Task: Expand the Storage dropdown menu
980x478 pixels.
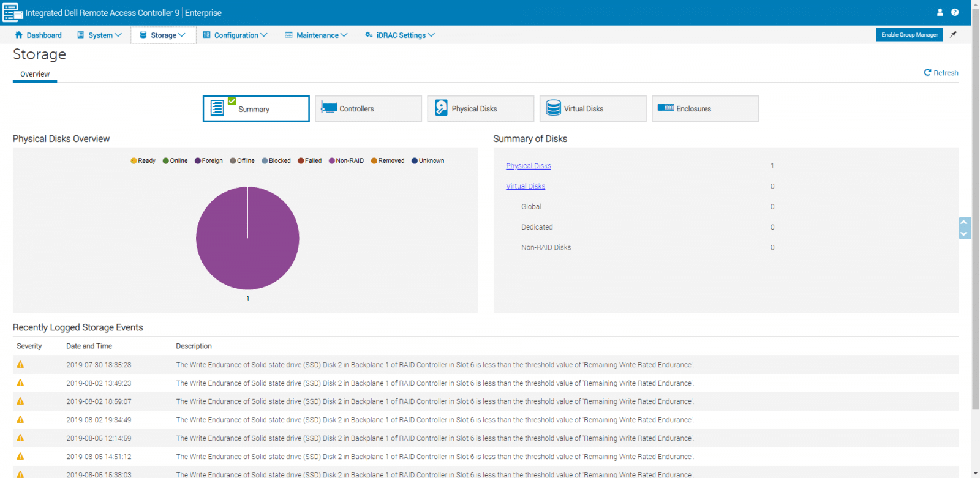Action: coord(163,35)
